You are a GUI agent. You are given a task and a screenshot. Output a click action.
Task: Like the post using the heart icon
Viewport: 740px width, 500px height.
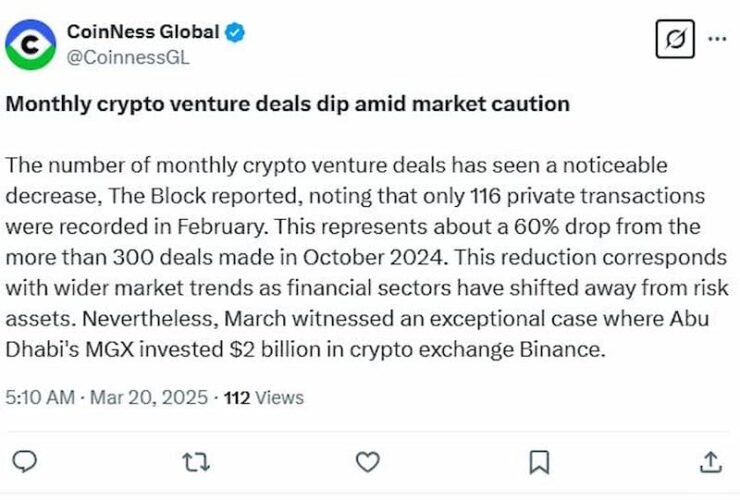[x=368, y=462]
